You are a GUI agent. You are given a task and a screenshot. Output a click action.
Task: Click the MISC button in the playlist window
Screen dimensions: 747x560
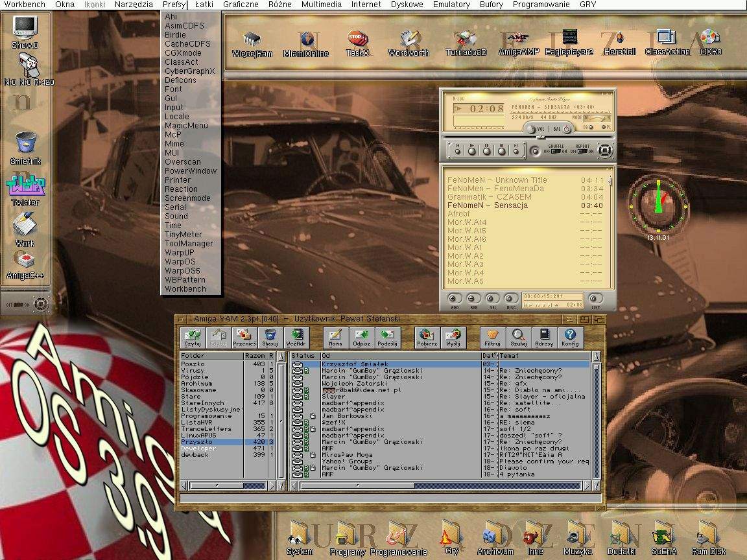pos(511,299)
